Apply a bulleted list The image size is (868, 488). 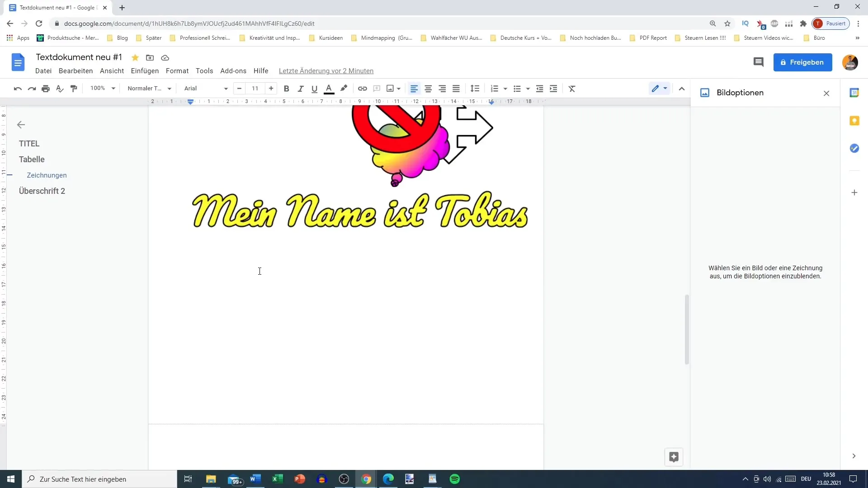[517, 89]
